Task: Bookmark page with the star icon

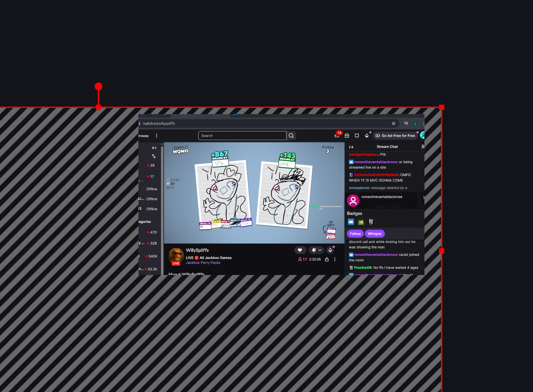Action: tap(394, 124)
